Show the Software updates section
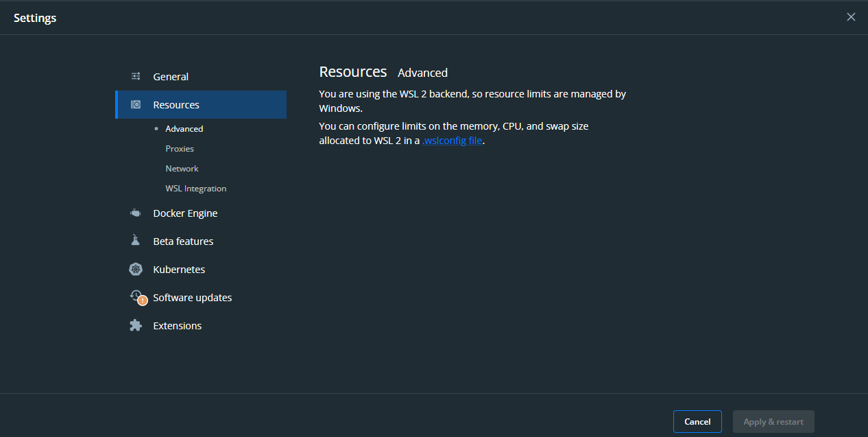 [193, 298]
